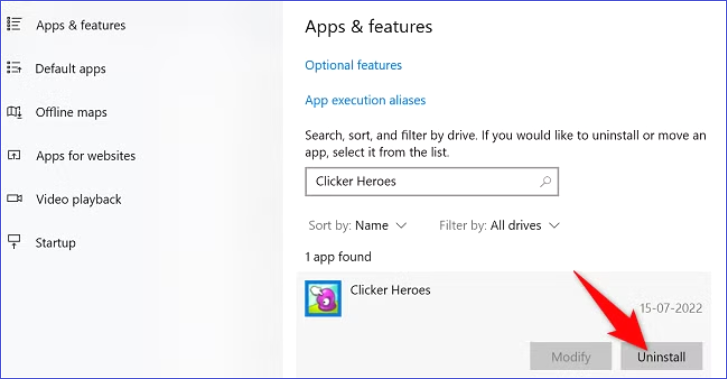
Task: Click the Startup sidebar icon
Action: tap(14, 242)
